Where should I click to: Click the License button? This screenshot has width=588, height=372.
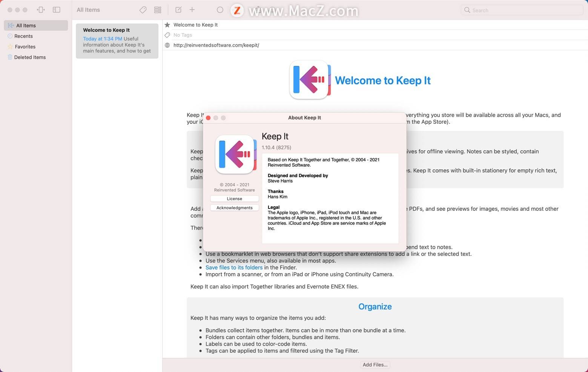pyautogui.click(x=235, y=199)
